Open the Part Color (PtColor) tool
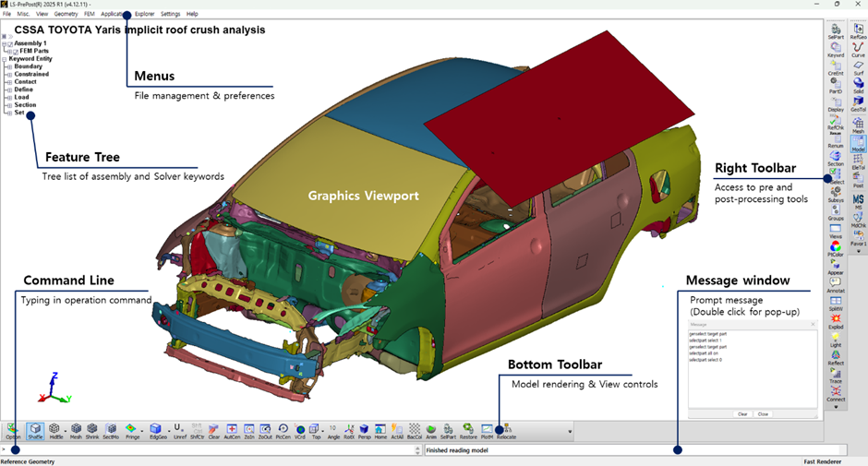 (836, 249)
